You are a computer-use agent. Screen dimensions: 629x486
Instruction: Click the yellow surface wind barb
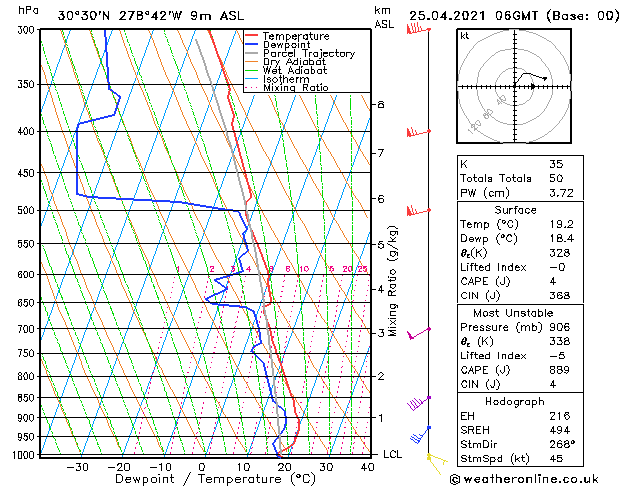pyautogui.click(x=437, y=463)
